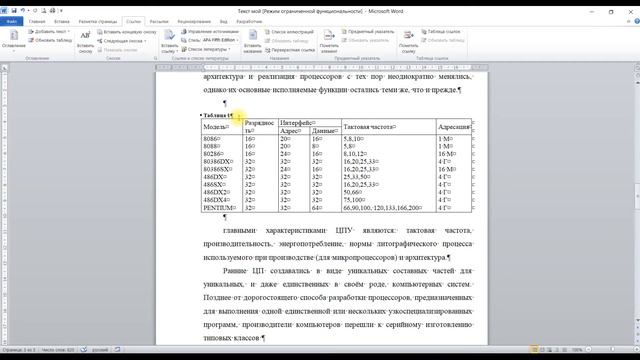Open the Word Help question mark icon
This screenshot has width=640, height=360.
(x=638, y=21)
